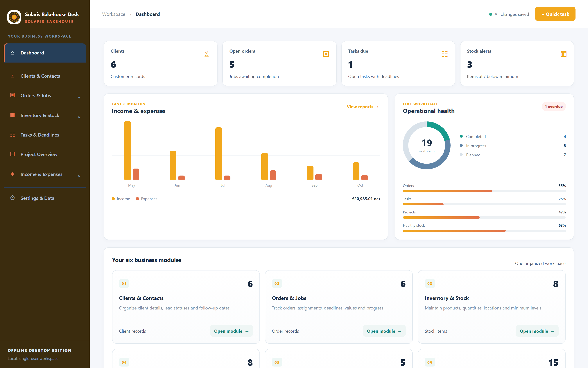This screenshot has width=588, height=368.
Task: Open module for Inventory & Stock card
Action: 537,331
